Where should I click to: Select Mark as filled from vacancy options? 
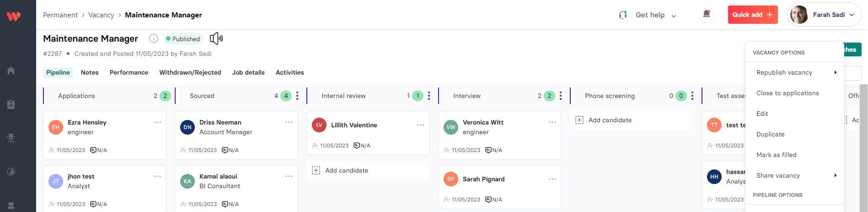pyautogui.click(x=776, y=155)
